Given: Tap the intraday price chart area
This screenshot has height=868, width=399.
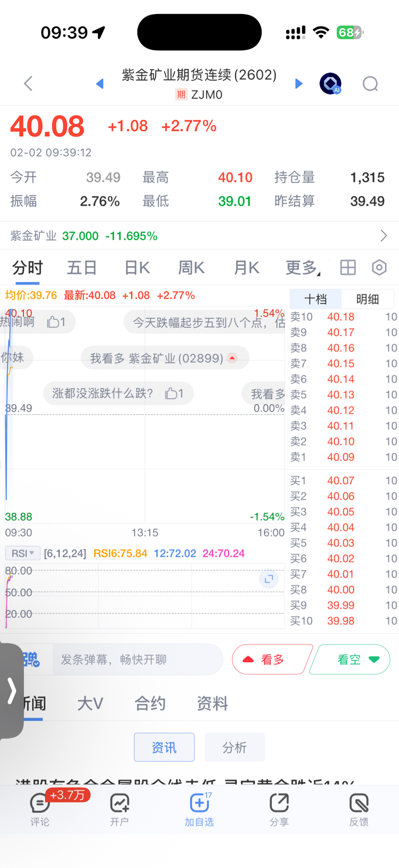Looking at the screenshot, I should pyautogui.click(x=145, y=416).
